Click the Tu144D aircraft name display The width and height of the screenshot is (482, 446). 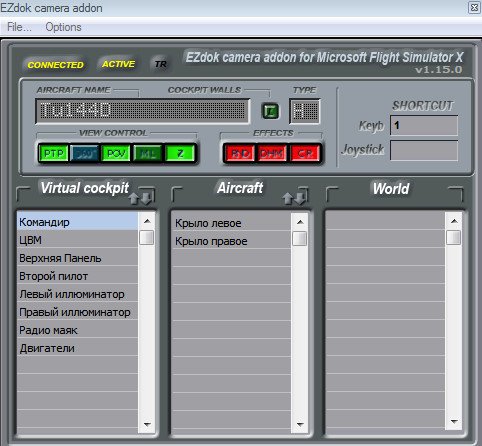pyautogui.click(x=142, y=111)
